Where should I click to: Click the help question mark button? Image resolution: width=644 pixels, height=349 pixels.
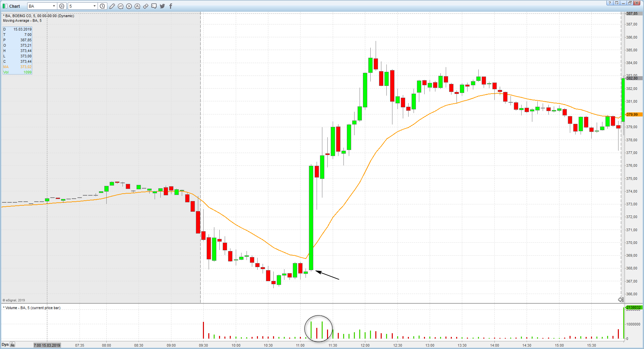610,3
